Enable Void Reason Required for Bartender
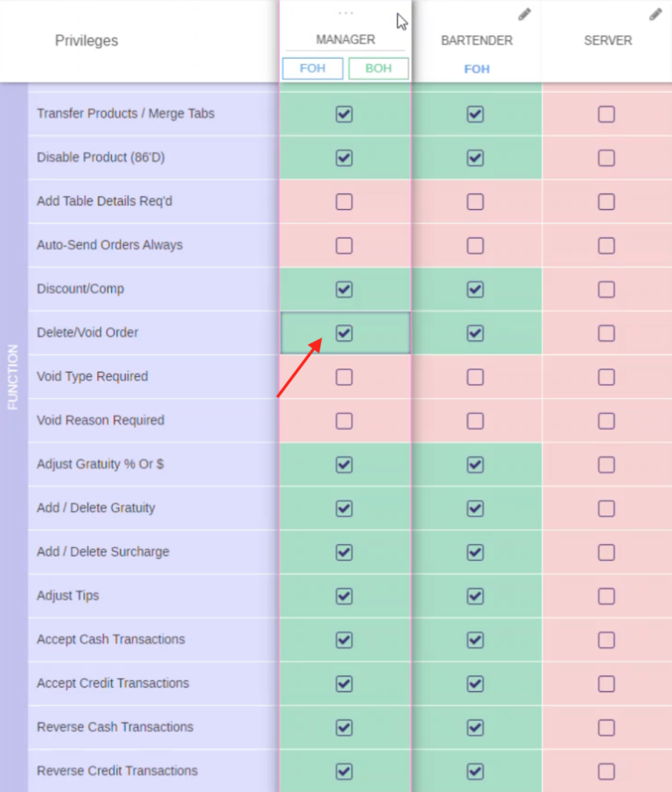 [475, 420]
